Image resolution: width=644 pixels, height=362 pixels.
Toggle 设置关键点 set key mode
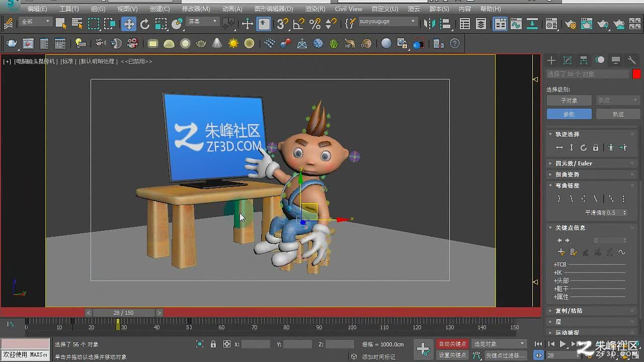tap(452, 355)
